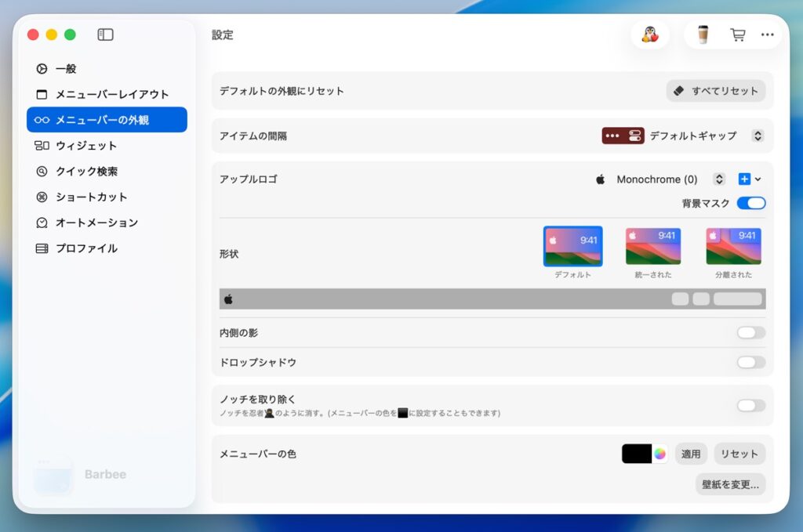Disable the 背景マスク toggle
Image resolution: width=803 pixels, height=532 pixels.
click(750, 204)
